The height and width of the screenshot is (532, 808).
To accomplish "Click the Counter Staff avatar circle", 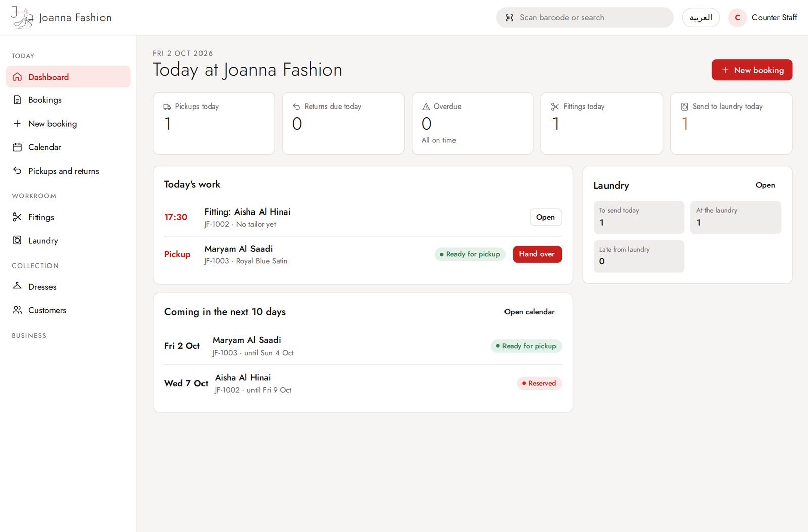I will click(x=737, y=18).
